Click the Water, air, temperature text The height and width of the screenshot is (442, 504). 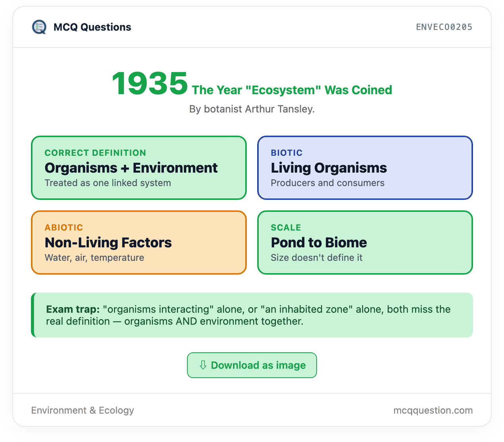tap(94, 258)
